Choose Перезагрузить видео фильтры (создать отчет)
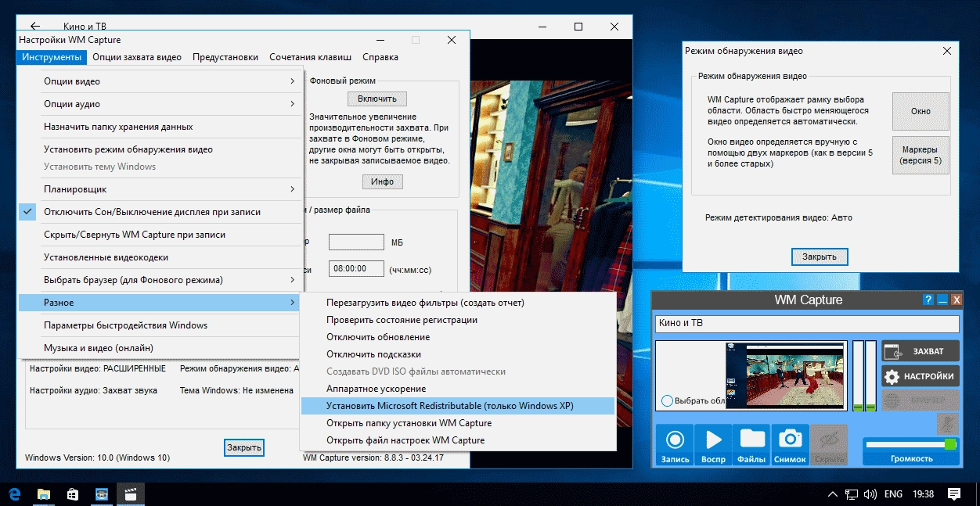Viewport: 980px width, 506px height. (x=458, y=303)
